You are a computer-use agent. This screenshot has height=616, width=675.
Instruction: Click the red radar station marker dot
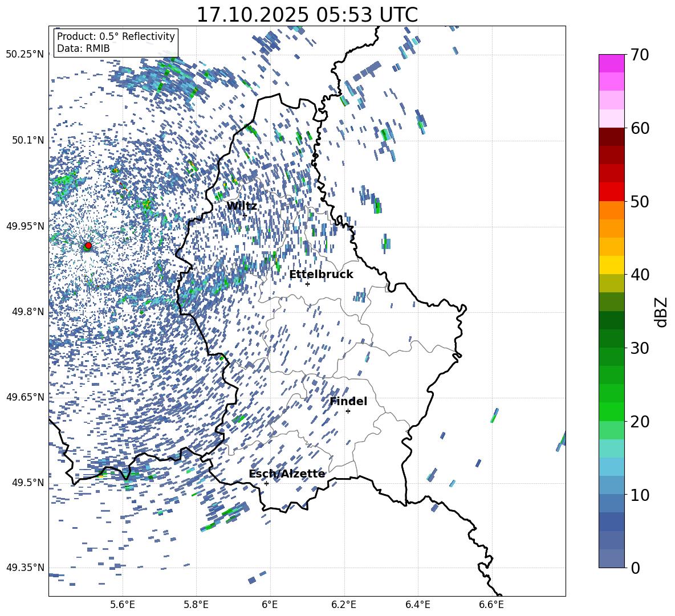pyautogui.click(x=88, y=246)
